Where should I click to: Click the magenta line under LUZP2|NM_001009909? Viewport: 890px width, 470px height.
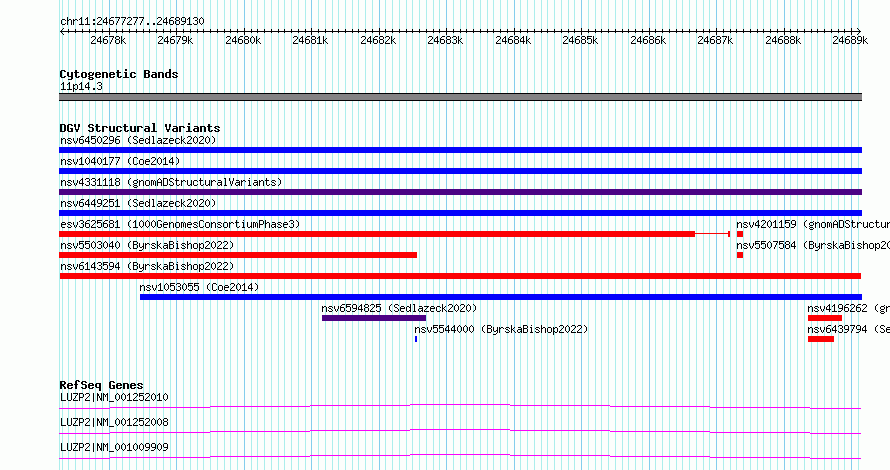pyautogui.click(x=460, y=456)
